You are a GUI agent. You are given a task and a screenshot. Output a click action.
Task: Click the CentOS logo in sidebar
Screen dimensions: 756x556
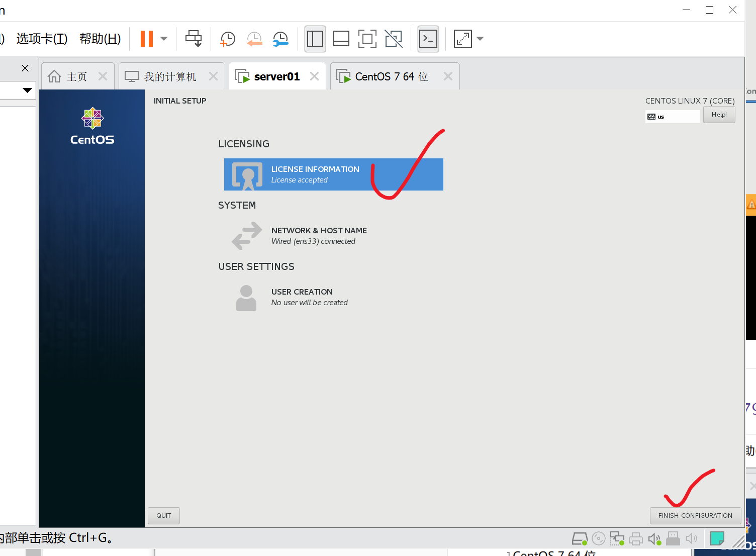[x=92, y=126]
